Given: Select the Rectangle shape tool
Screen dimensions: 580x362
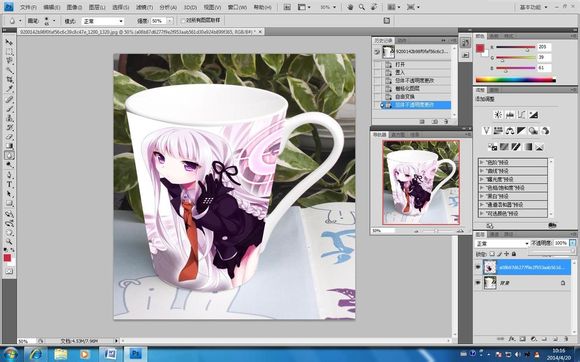Looking at the screenshot, I should pos(9,203).
